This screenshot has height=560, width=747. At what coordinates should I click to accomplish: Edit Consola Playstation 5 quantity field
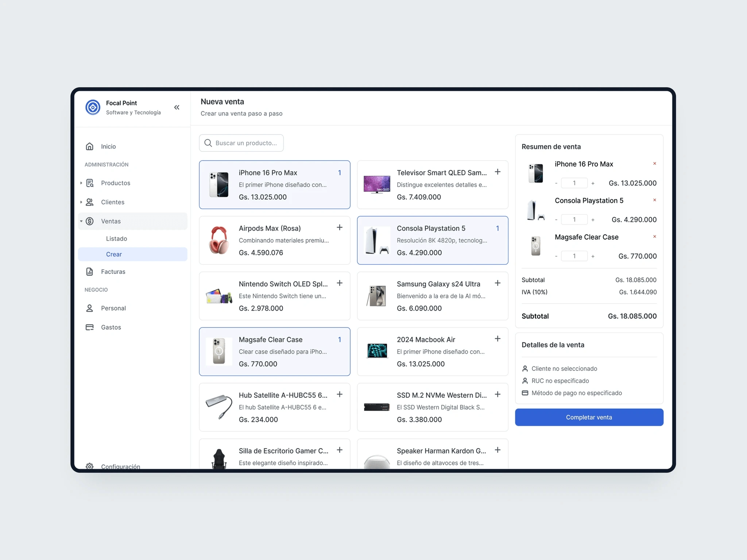pyautogui.click(x=574, y=219)
